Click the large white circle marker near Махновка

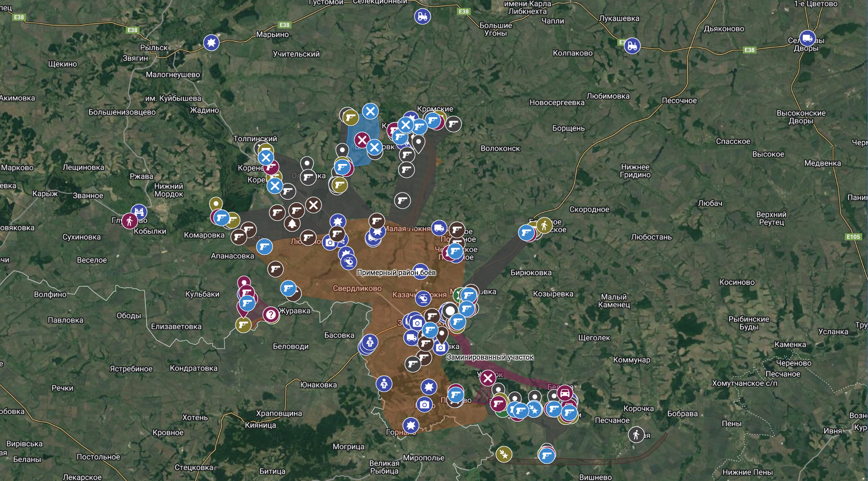point(449,310)
